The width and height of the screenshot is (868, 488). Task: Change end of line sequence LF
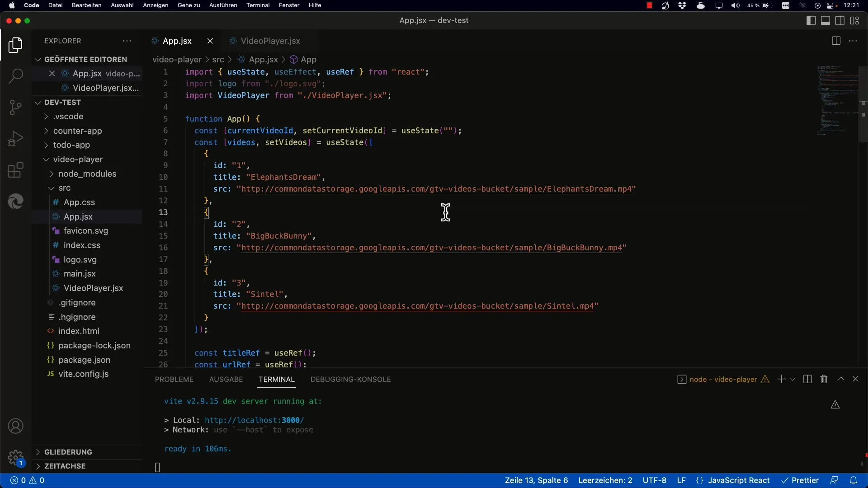[681, 480]
